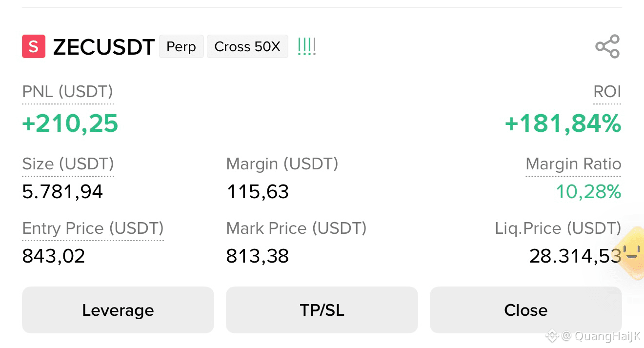Screen dimensions: 644x348
Task: Tap the red S short-side badge
Action: click(34, 47)
